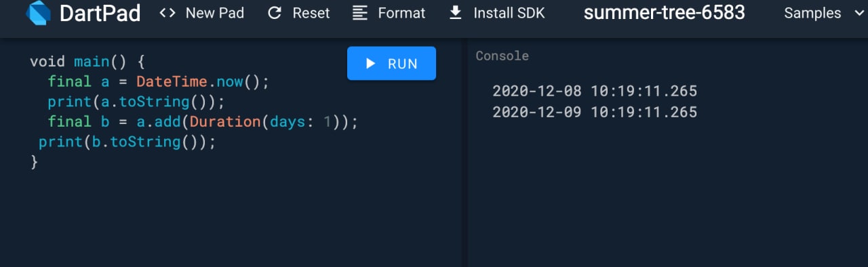Open the Install SDK link
Screen dimensions: 868x267
pos(497,13)
